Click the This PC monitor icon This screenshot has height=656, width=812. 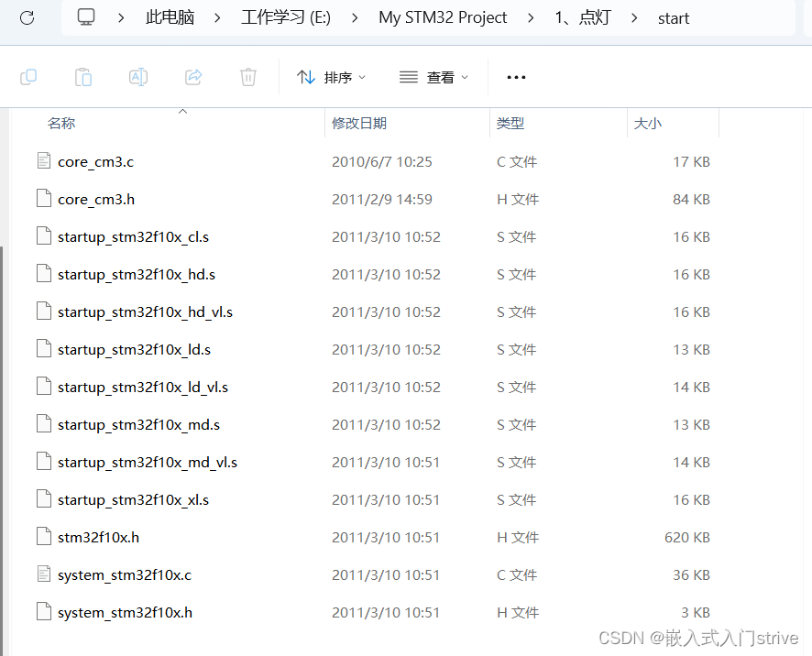86,17
